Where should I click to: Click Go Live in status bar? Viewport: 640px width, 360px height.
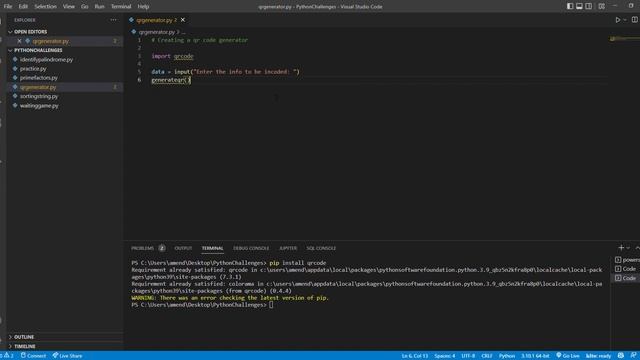(x=568, y=356)
